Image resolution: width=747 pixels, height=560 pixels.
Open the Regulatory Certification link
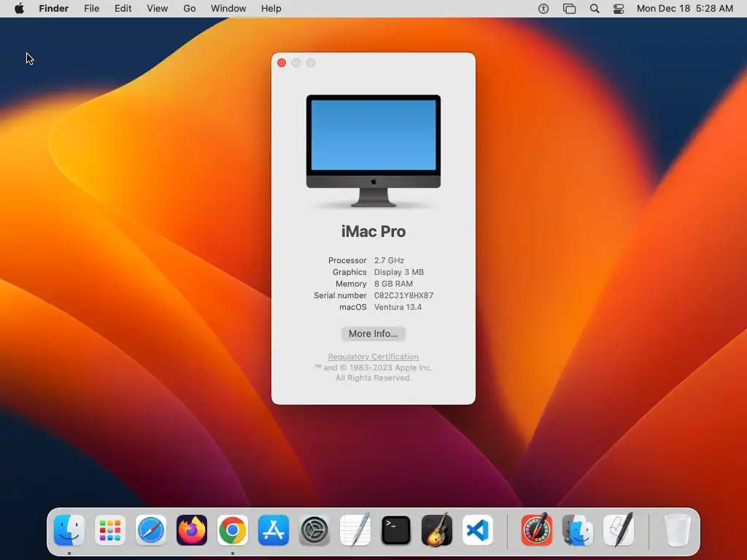tap(373, 357)
